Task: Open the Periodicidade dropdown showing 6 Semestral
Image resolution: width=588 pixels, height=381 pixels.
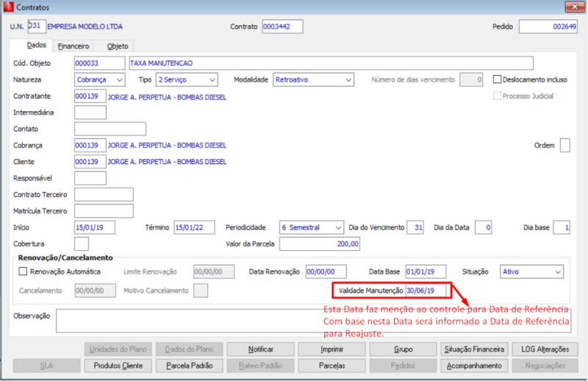Action: coord(312,227)
